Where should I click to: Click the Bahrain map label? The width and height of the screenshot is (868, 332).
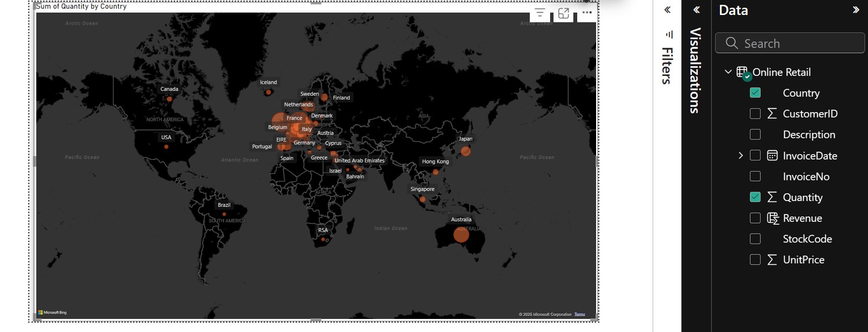(x=355, y=176)
